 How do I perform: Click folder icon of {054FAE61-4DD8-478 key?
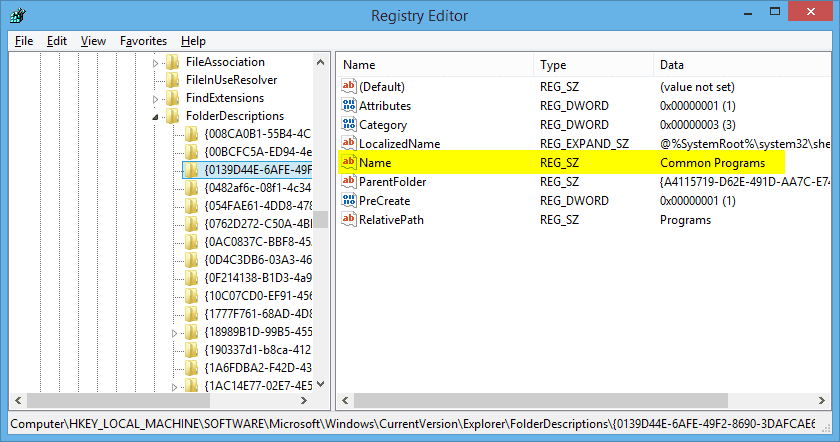click(x=191, y=206)
